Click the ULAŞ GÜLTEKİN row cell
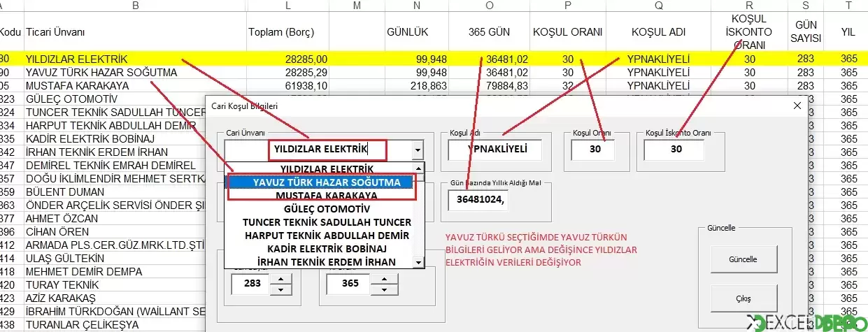This screenshot has width=868, height=332. pos(114,258)
